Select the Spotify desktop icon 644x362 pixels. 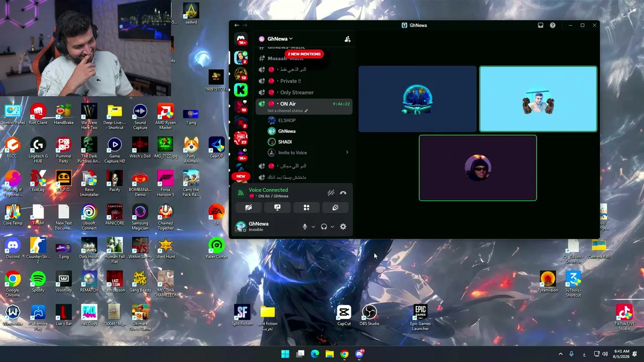pos(38,282)
